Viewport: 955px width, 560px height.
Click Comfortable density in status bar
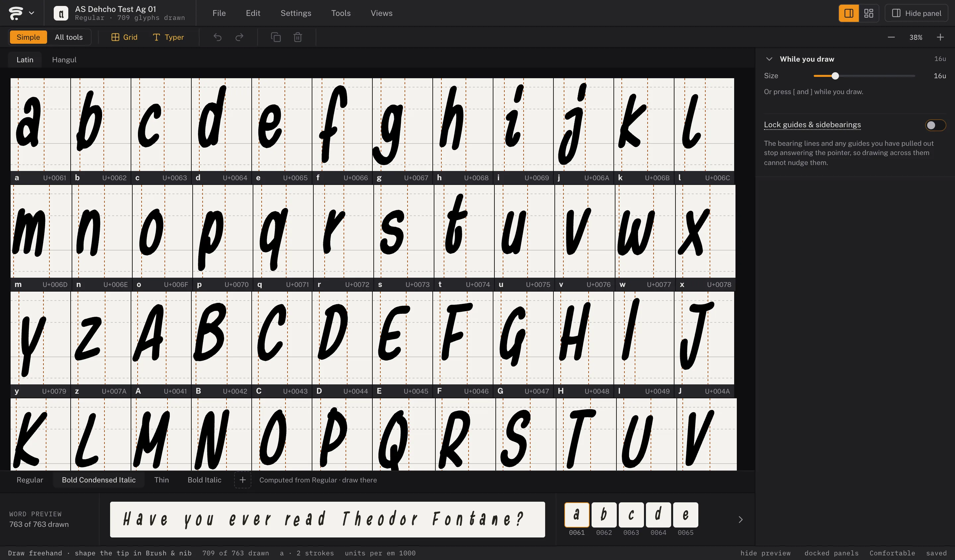coord(892,553)
